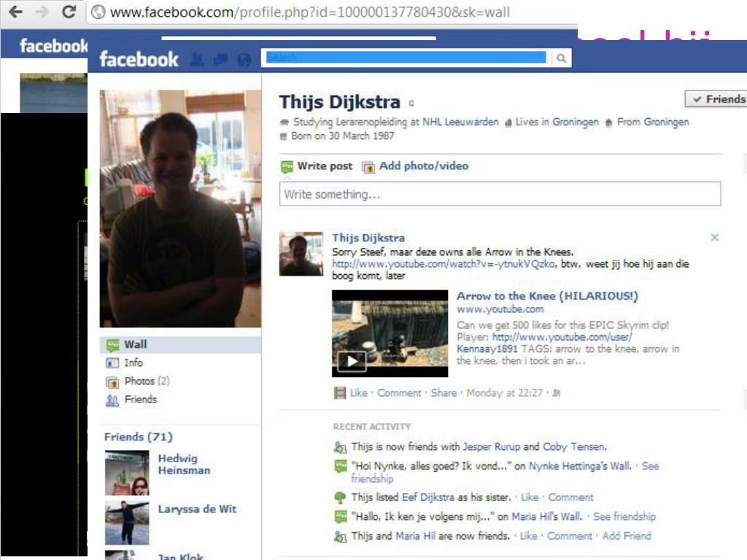Click the browser Forward arrow
The height and width of the screenshot is (560, 747).
pos(42,12)
